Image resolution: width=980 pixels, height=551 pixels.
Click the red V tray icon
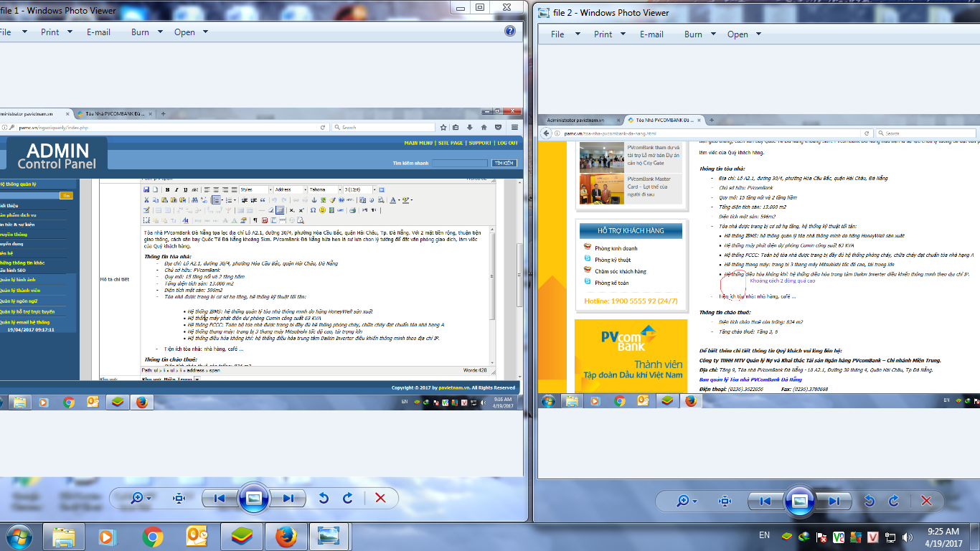pyautogui.click(x=873, y=536)
